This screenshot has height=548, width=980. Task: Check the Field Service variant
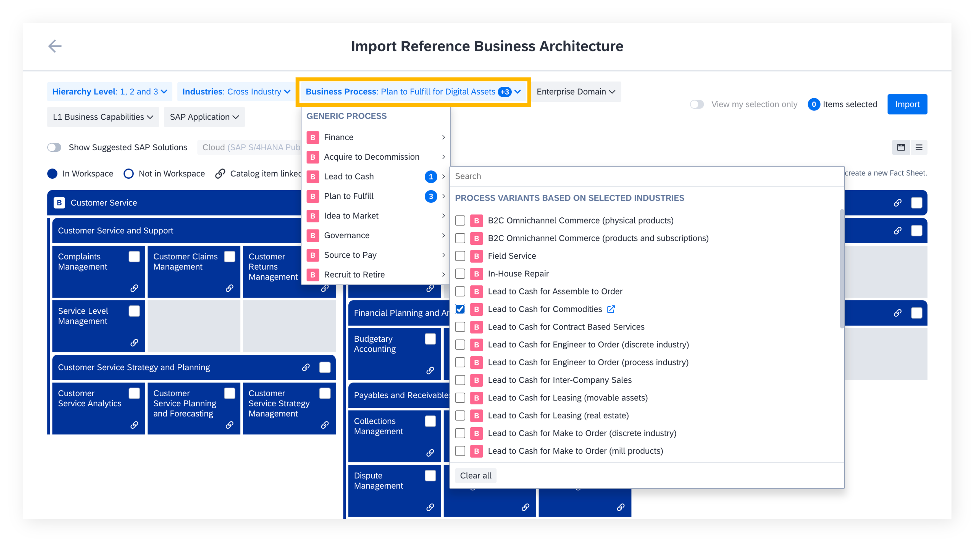[x=460, y=256]
